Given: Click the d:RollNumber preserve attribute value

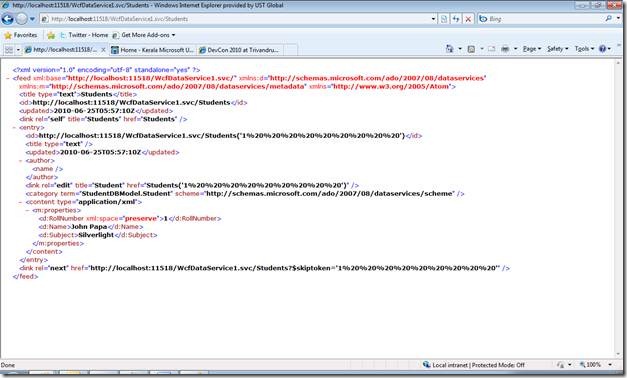Looking at the screenshot, I should [x=141, y=218].
